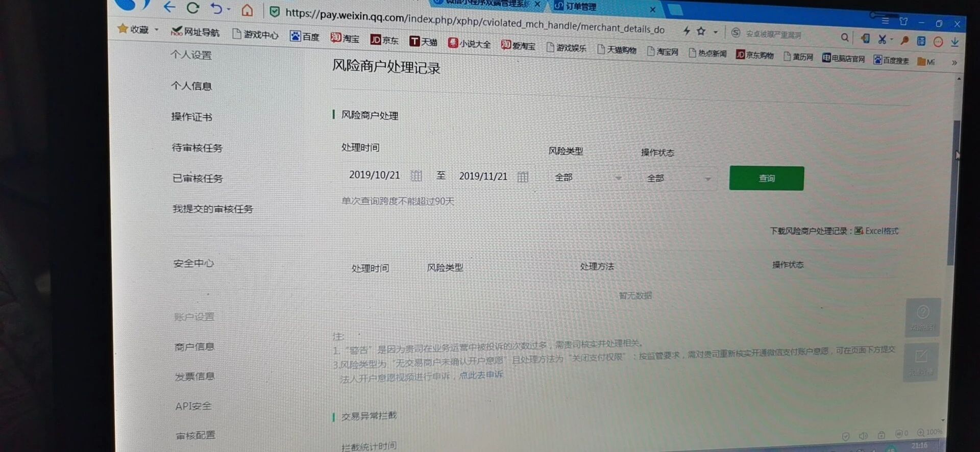
Task: Open API安全 in the sidebar
Action: (193, 406)
